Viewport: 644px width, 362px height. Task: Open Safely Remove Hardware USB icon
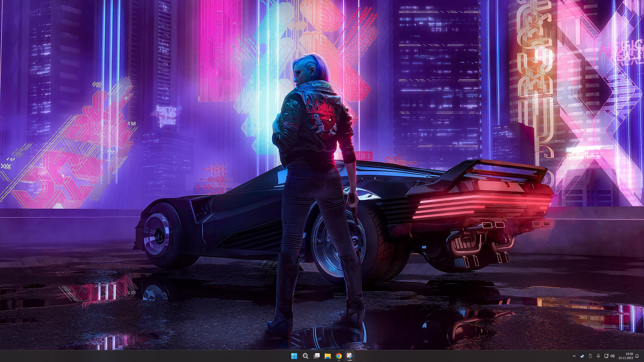pyautogui.click(x=590, y=356)
